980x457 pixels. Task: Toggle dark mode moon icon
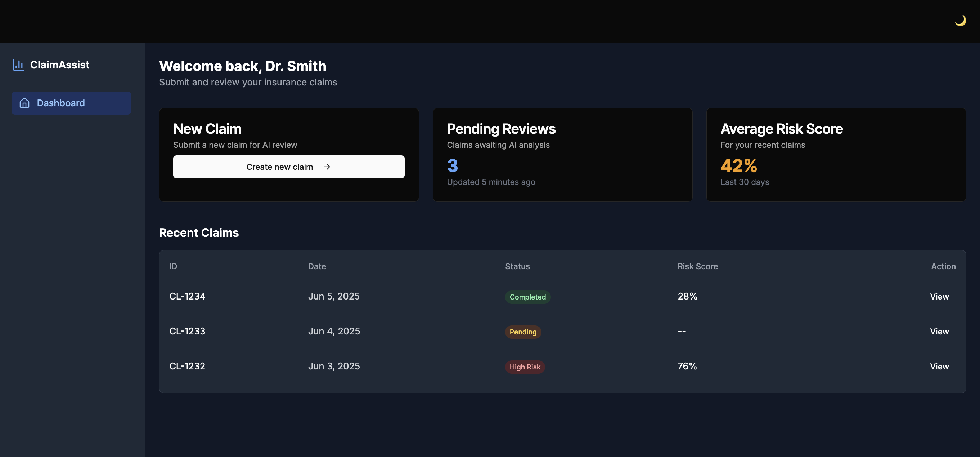coord(960,21)
